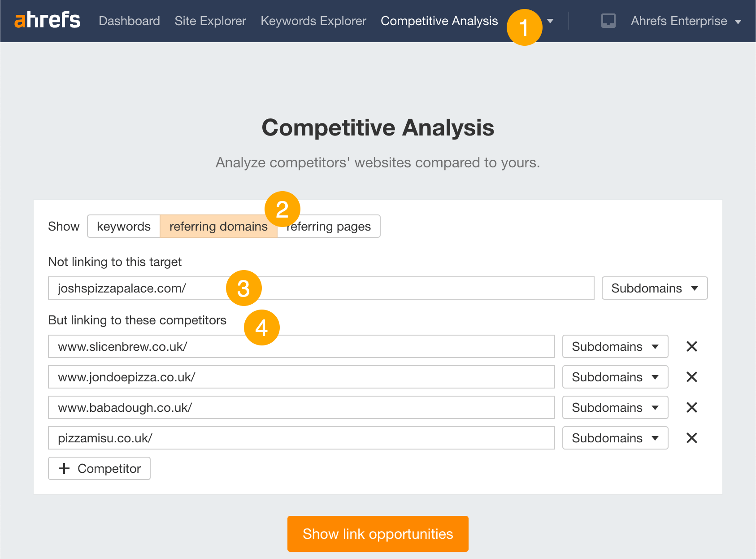Click Show link opportunities
756x559 pixels.
378,534
